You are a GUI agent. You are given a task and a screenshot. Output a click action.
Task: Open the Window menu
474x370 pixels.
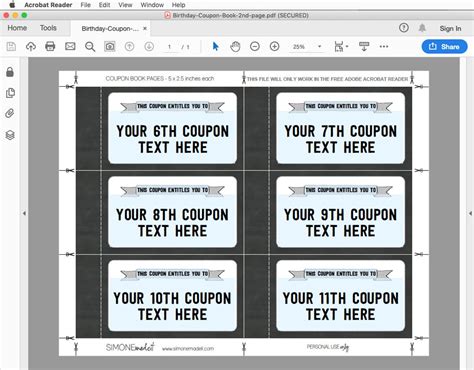click(152, 5)
